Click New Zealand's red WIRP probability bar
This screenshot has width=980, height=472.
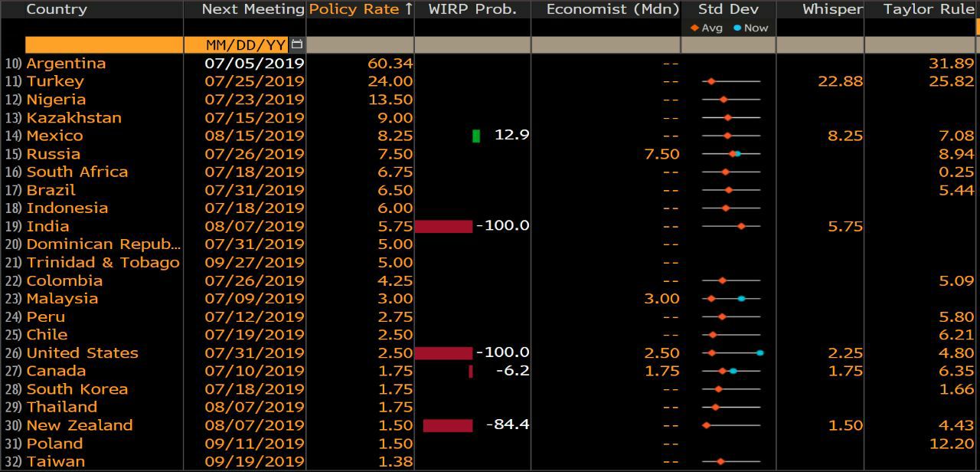pos(448,425)
